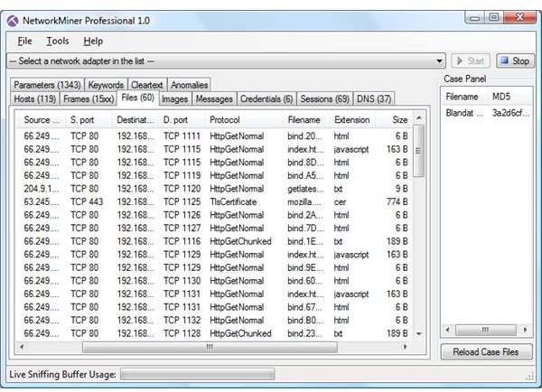Image resolution: width=542 pixels, height=392 pixels.
Task: Select the TCP 1116 destination port cell
Action: (x=182, y=241)
